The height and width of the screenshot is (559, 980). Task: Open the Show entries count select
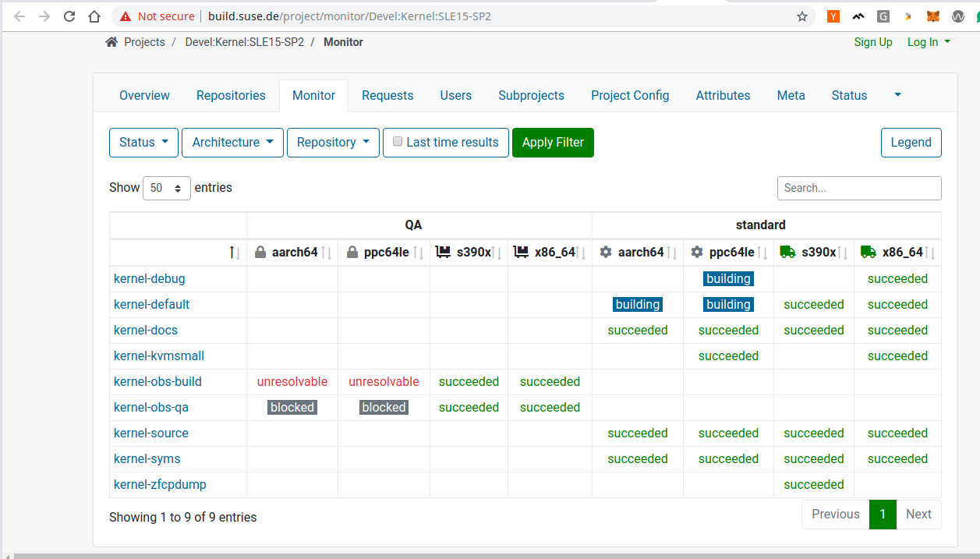click(x=167, y=188)
